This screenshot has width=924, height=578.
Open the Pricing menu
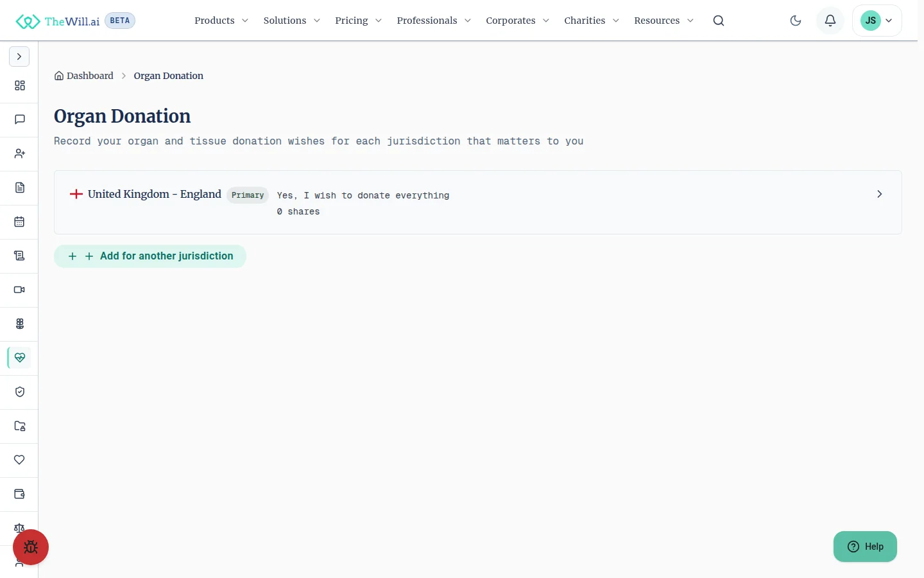[x=359, y=21]
